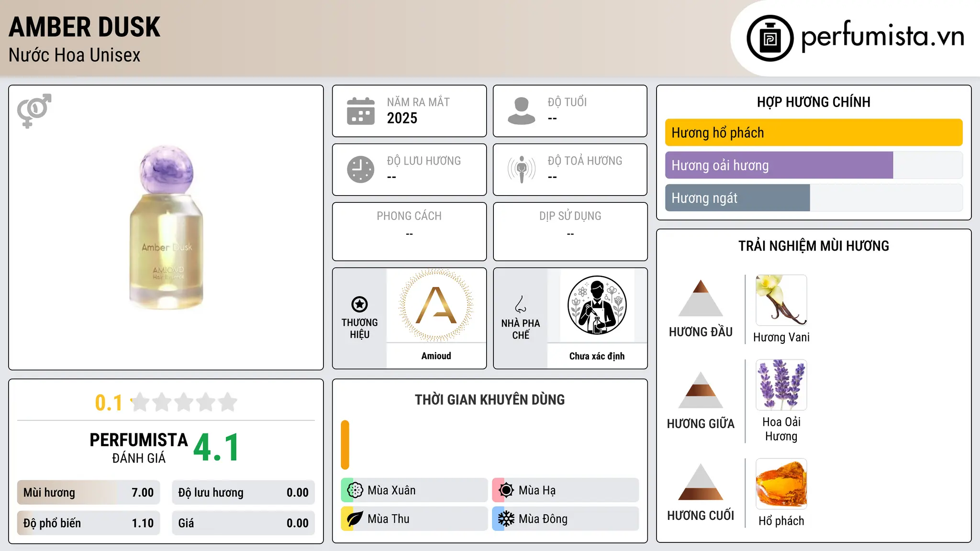This screenshot has height=551, width=980.
Task: Open the Amber Dusk bottle image
Action: [x=167, y=227]
